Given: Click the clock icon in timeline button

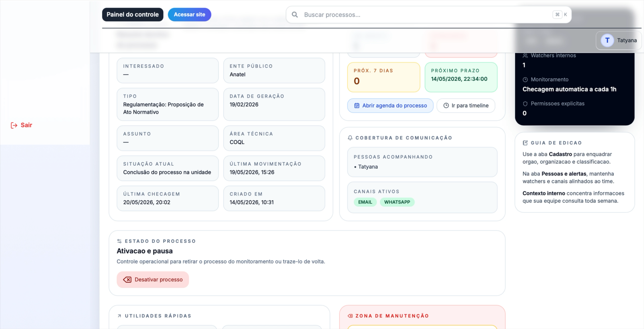Looking at the screenshot, I should click(446, 105).
